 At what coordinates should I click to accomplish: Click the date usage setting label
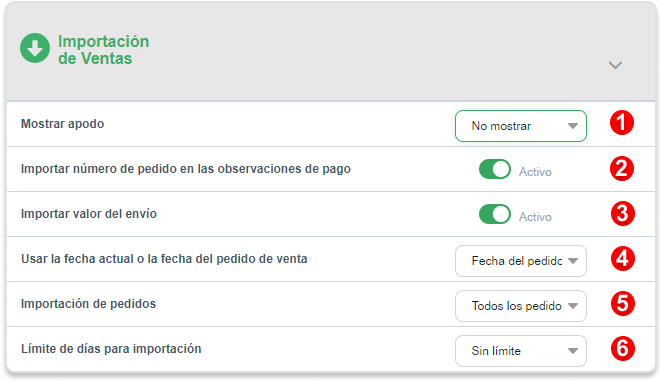point(164,259)
